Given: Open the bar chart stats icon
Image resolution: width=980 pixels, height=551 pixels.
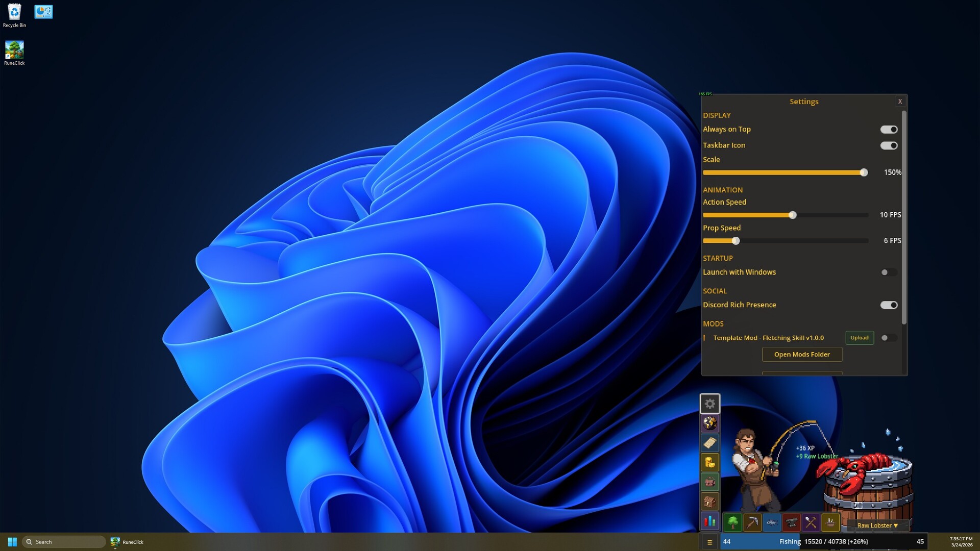Looking at the screenshot, I should click(709, 521).
